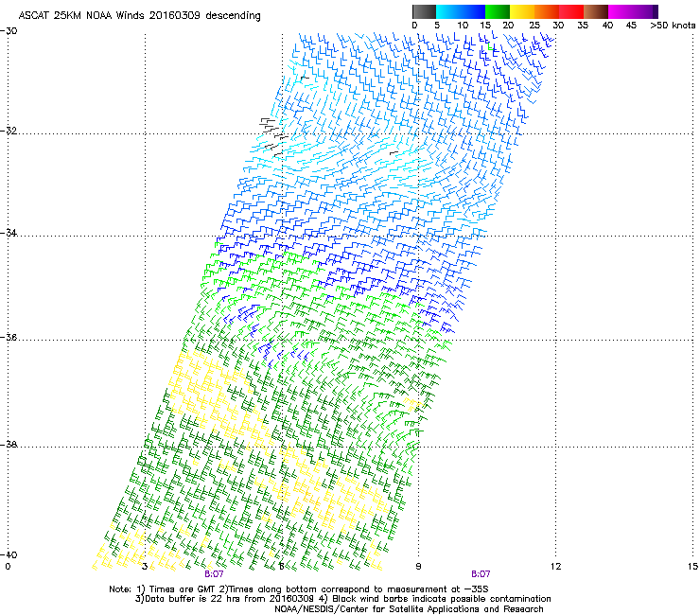700x615 pixels.
Task: Click the longitude label '9'
Action: click(418, 567)
